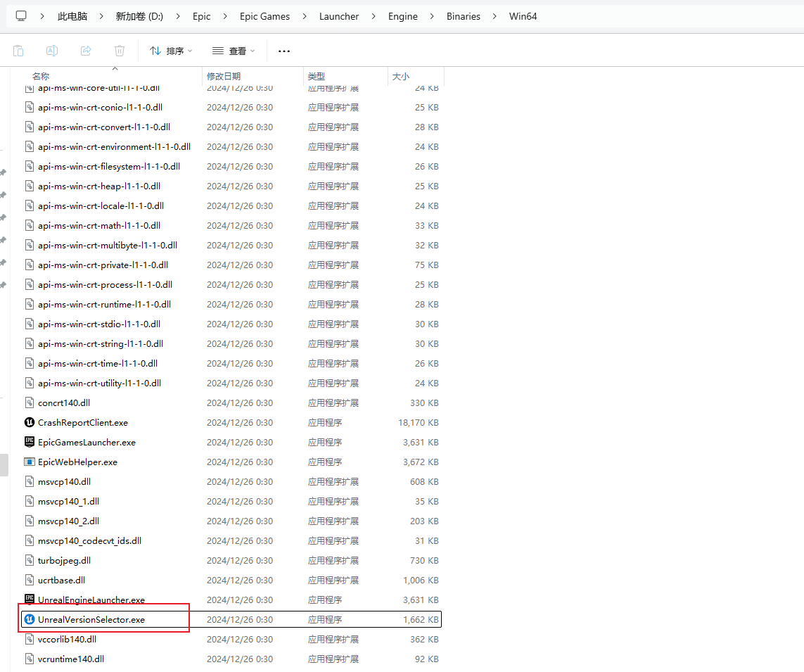The width and height of the screenshot is (804, 672).
Task: Go to Engine in breadcrumb
Action: point(402,16)
